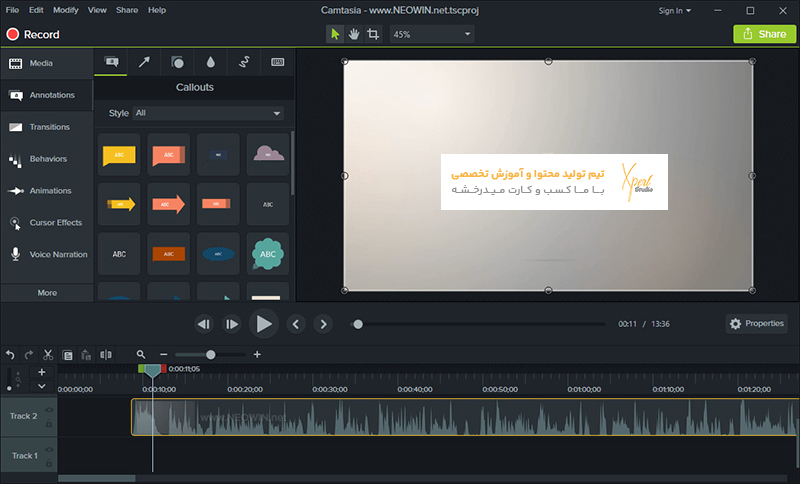Open the View menu
The height and width of the screenshot is (484, 800).
(97, 10)
